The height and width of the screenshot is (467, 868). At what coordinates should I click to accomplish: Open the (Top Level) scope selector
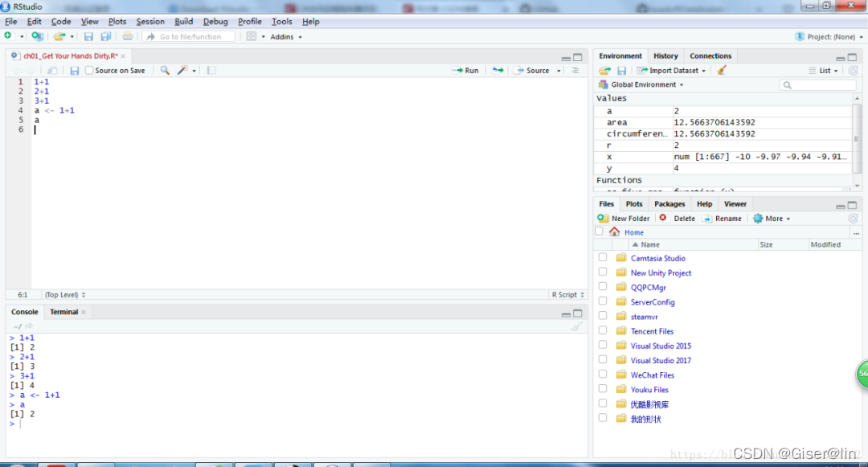pos(65,295)
